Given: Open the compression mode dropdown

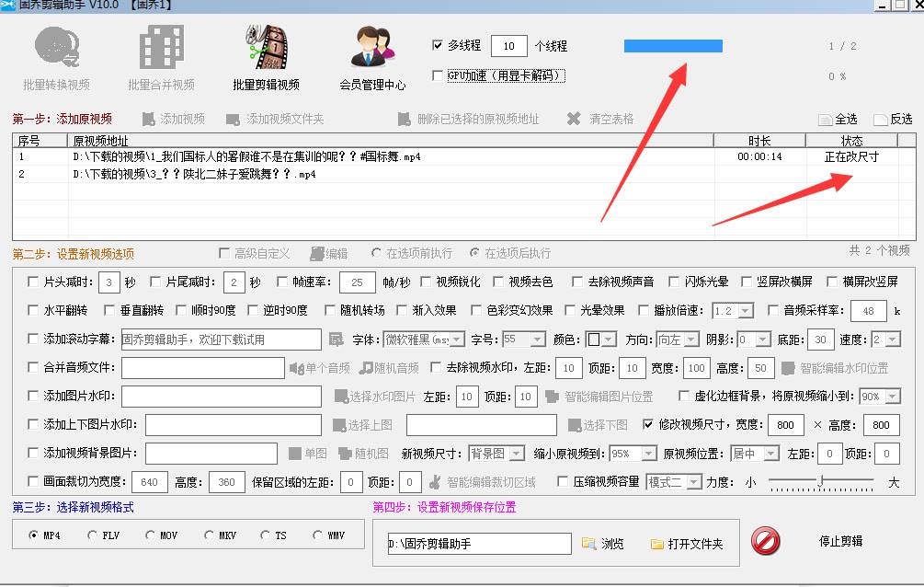Looking at the screenshot, I should coord(695,482).
